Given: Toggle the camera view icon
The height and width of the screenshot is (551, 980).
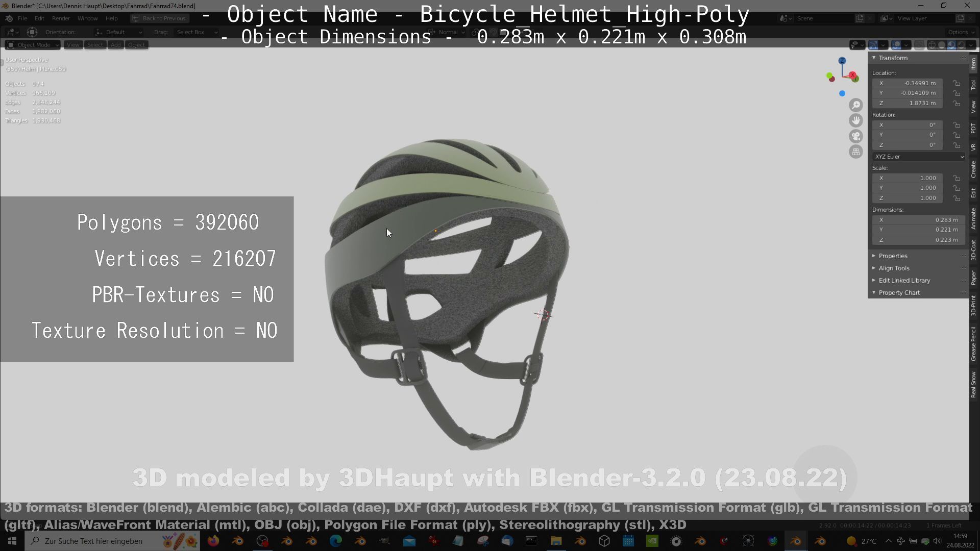Looking at the screenshot, I should [856, 136].
